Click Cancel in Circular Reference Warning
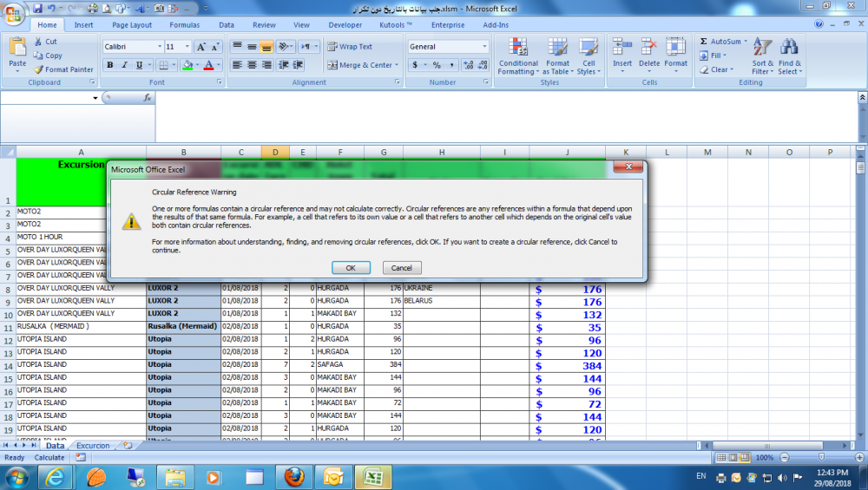Viewport: 868px width, 490px height. point(402,268)
